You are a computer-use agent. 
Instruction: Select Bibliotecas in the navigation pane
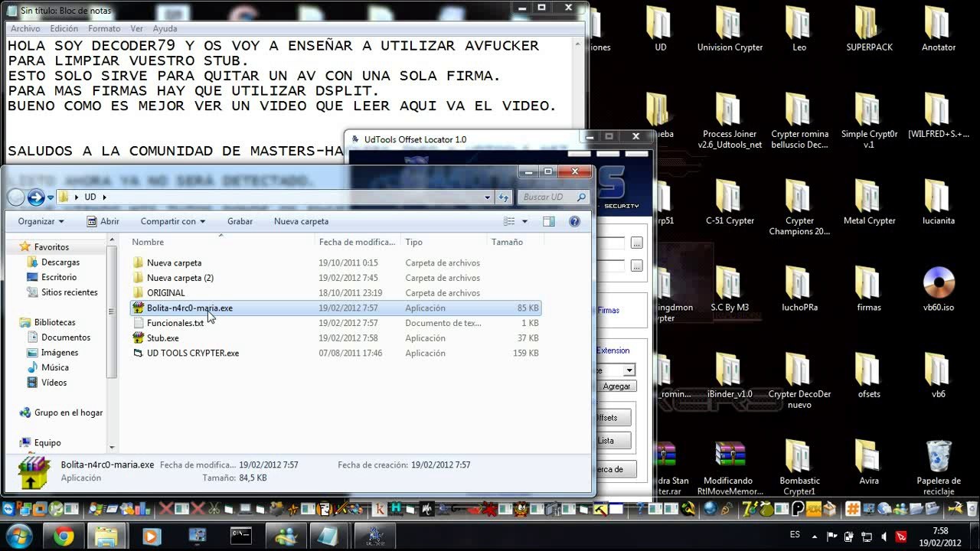(54, 322)
